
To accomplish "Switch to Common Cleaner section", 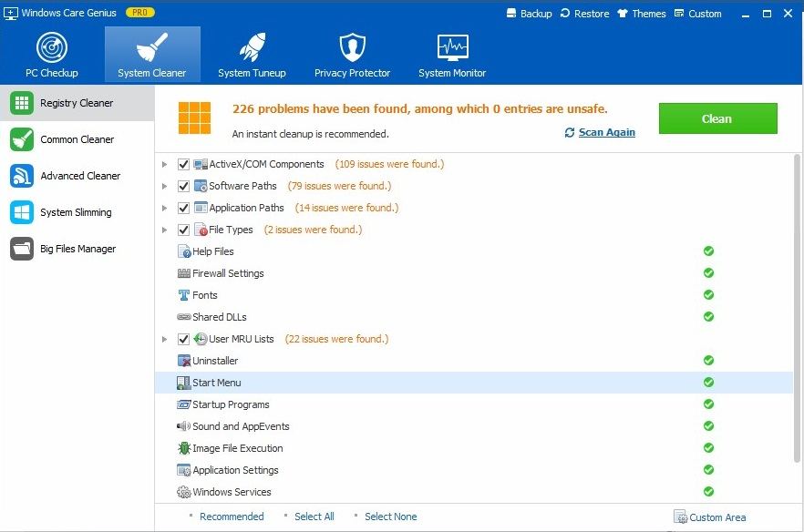I will point(77,139).
